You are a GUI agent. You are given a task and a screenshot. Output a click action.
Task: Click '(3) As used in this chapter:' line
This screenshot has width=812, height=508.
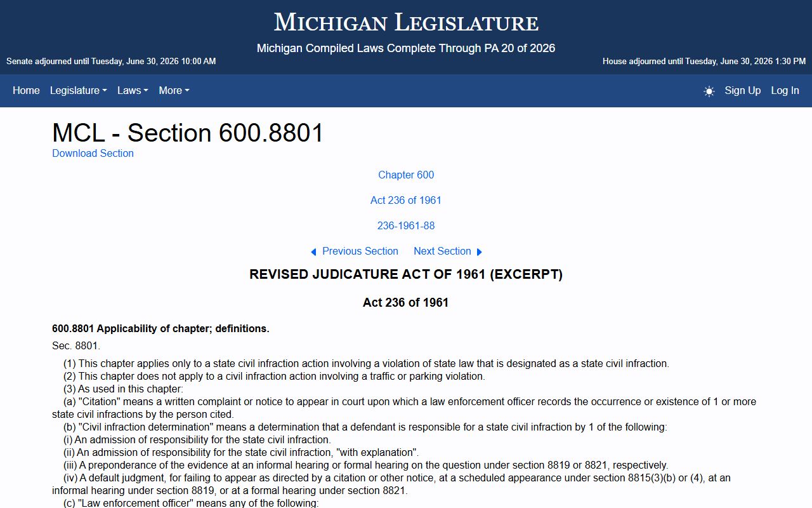pyautogui.click(x=123, y=389)
